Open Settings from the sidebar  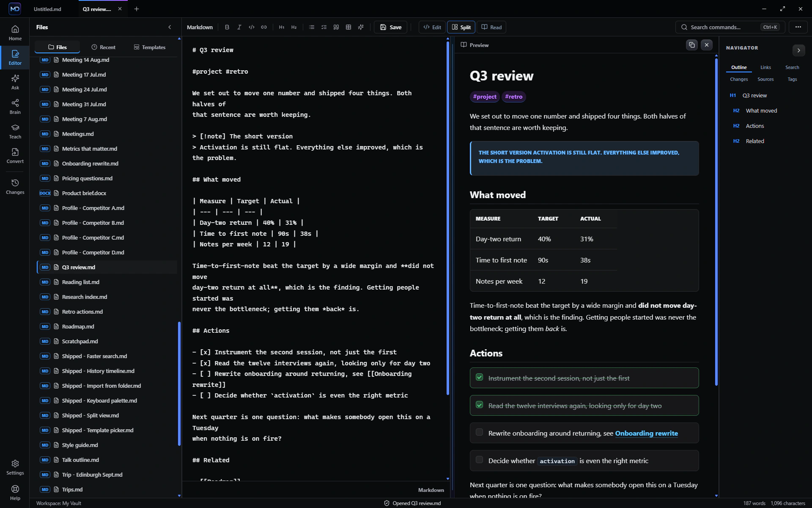[15, 467]
